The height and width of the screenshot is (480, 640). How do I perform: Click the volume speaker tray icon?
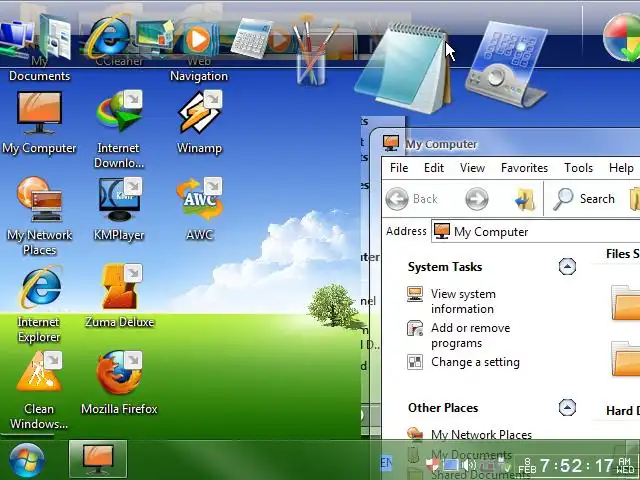click(x=469, y=464)
